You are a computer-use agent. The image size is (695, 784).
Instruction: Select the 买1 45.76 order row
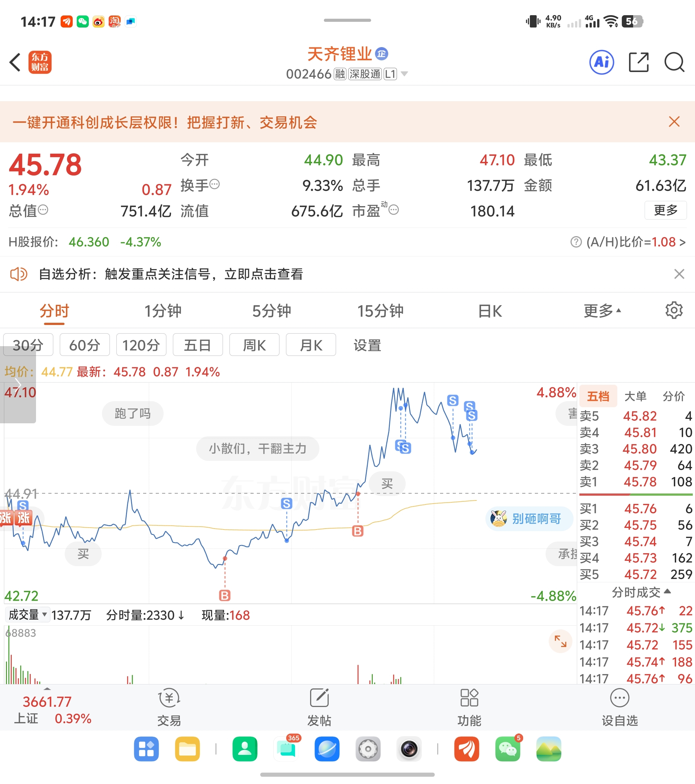coord(636,509)
